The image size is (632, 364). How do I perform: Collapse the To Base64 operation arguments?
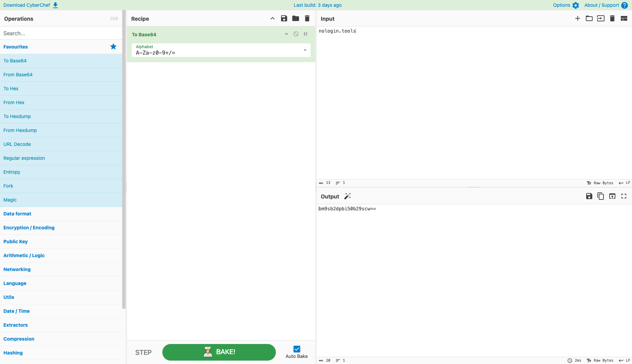286,34
